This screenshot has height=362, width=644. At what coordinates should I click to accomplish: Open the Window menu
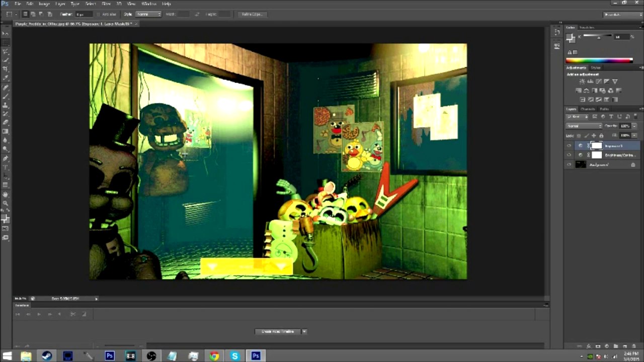pyautogui.click(x=149, y=4)
